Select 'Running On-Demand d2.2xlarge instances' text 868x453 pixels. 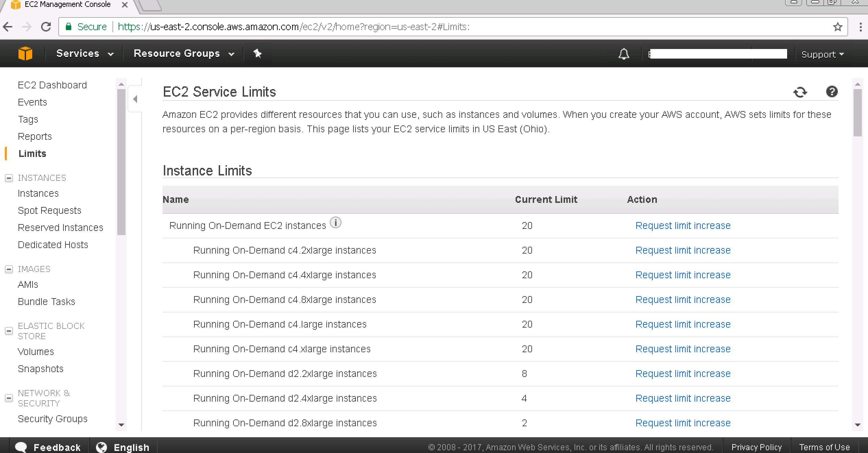(x=285, y=374)
